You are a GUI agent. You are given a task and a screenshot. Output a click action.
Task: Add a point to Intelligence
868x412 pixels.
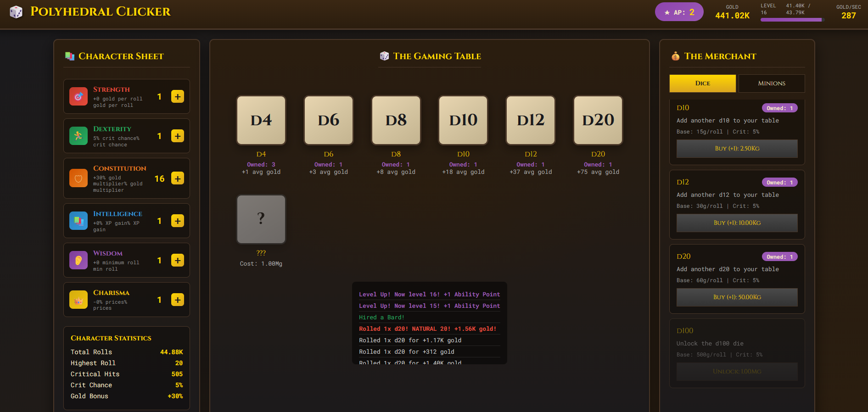pyautogui.click(x=178, y=221)
